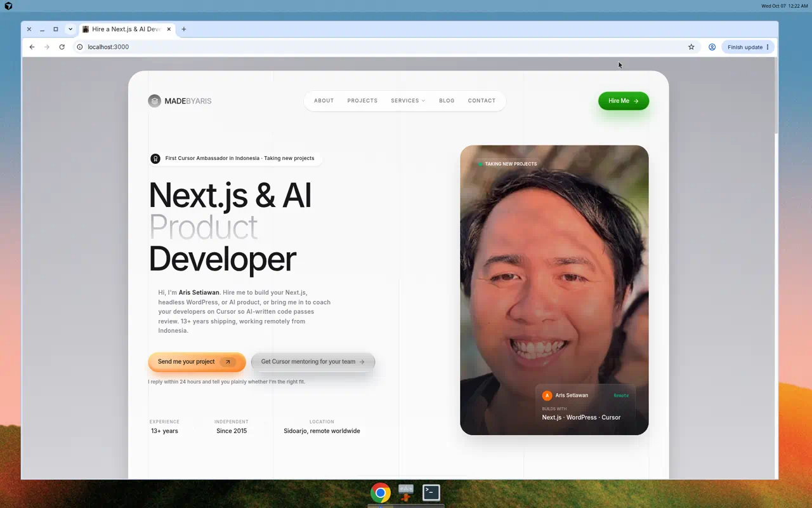Bookmark this page with the star icon
The image size is (812, 508).
point(691,47)
